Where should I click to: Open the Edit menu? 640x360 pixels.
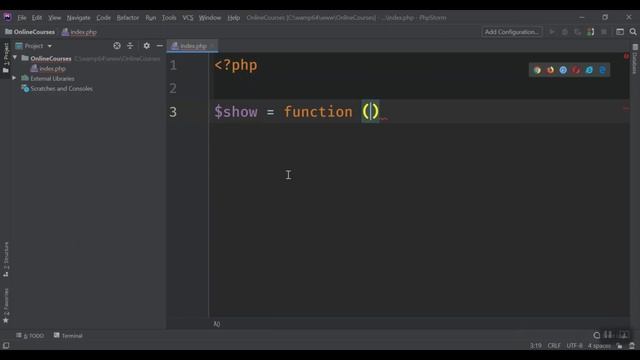(x=37, y=18)
